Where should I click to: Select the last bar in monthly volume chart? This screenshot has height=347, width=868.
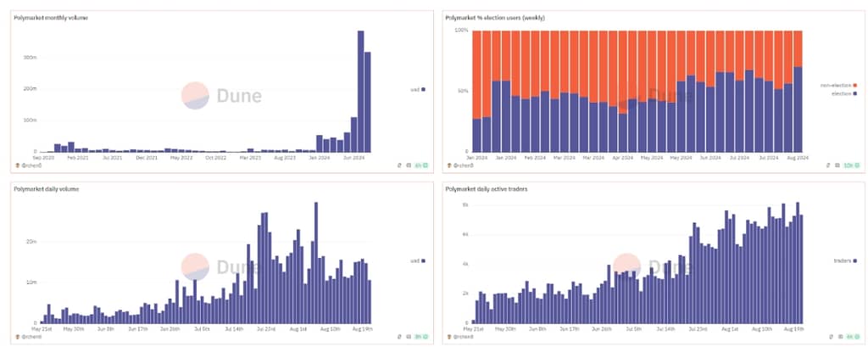368,102
